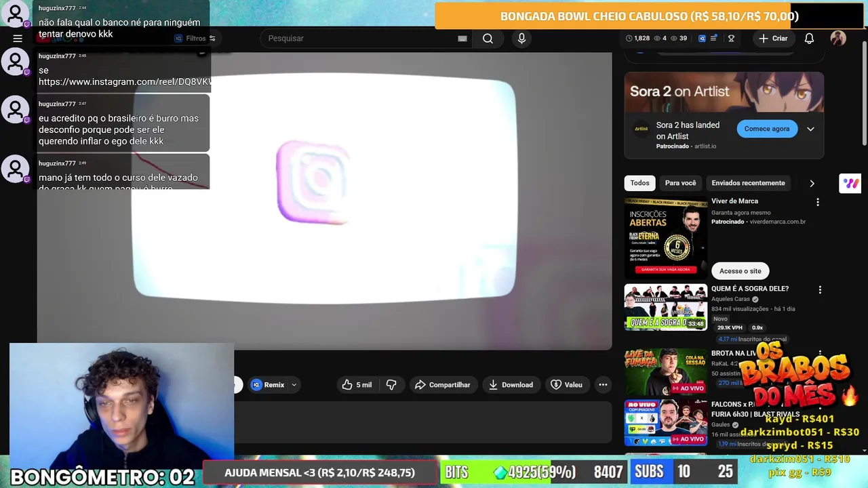
Task: Expand the Artlist ad chevron
Action: pyautogui.click(x=810, y=129)
